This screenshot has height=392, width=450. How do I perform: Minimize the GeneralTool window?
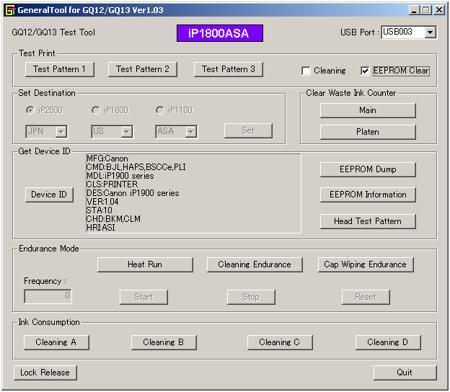tap(414, 10)
